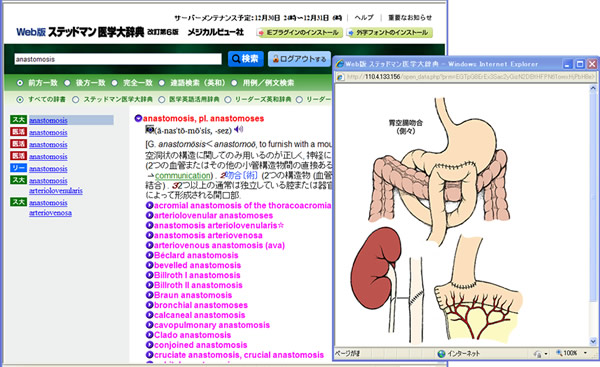Open bullet icon for Billroth II anastomosis
Screen dimensions: 600x367
pos(150,285)
